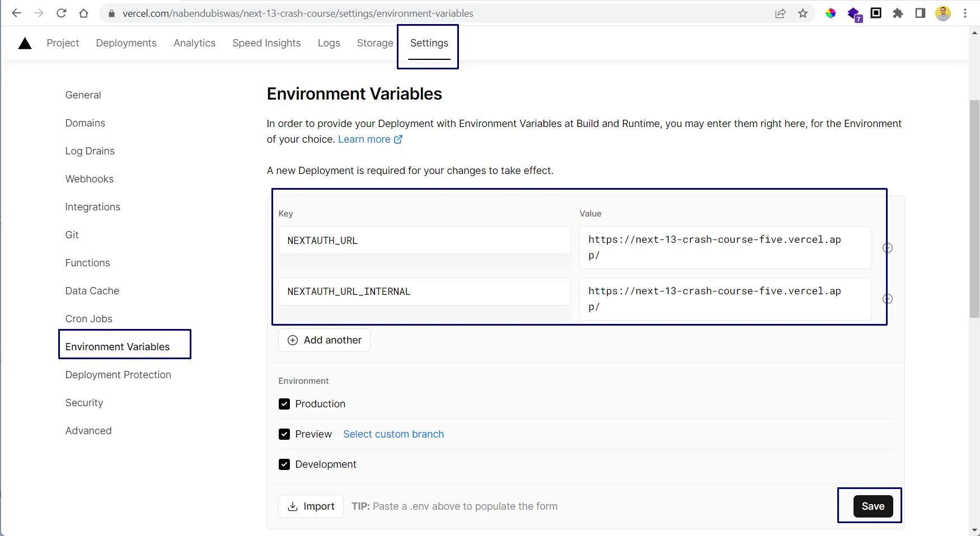This screenshot has height=536, width=980.
Task: Uncheck the Preview environment checkbox
Action: tap(284, 434)
